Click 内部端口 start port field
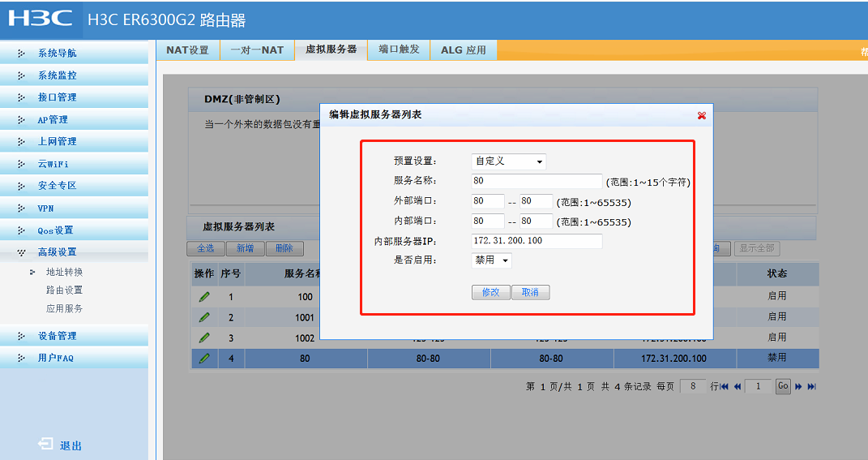This screenshot has height=460, width=868. 488,221
